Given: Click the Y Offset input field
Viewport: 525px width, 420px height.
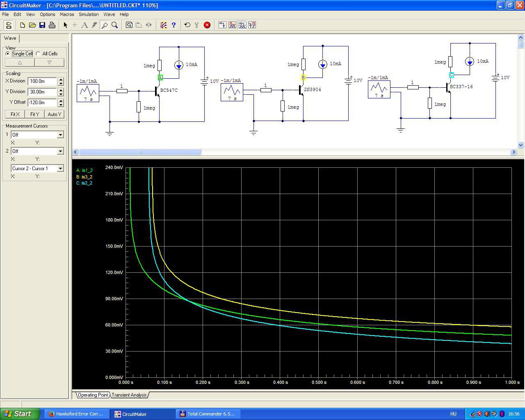Looking at the screenshot, I should pyautogui.click(x=42, y=103).
